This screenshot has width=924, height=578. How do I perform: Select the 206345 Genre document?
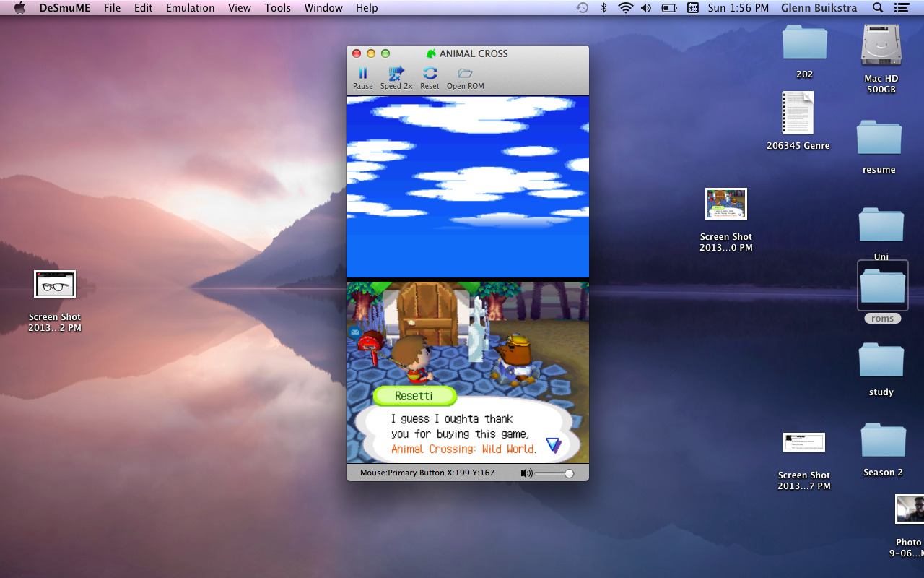click(798, 113)
